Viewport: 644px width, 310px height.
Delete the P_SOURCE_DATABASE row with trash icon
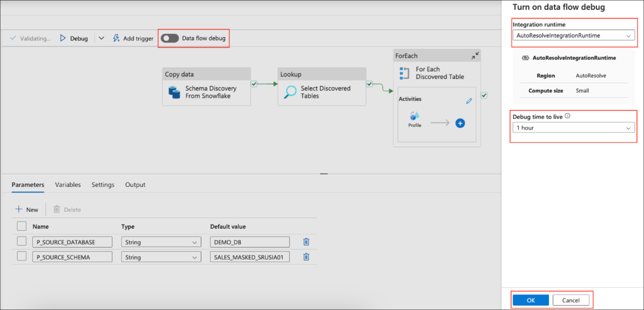pyautogui.click(x=306, y=242)
